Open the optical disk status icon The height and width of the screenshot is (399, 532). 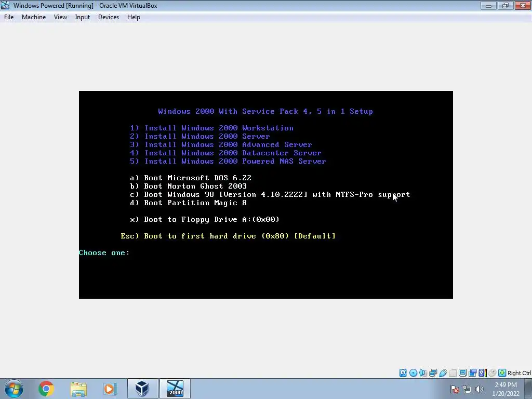point(413,373)
